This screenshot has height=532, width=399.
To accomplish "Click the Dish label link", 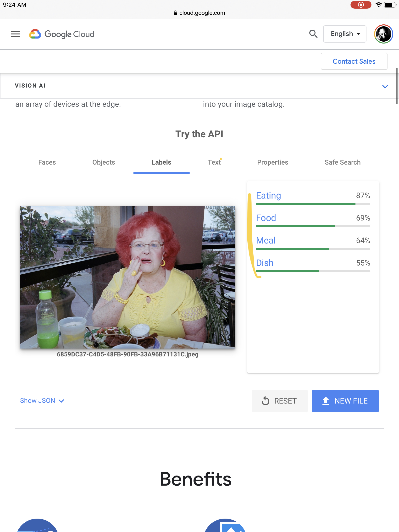I will (265, 263).
